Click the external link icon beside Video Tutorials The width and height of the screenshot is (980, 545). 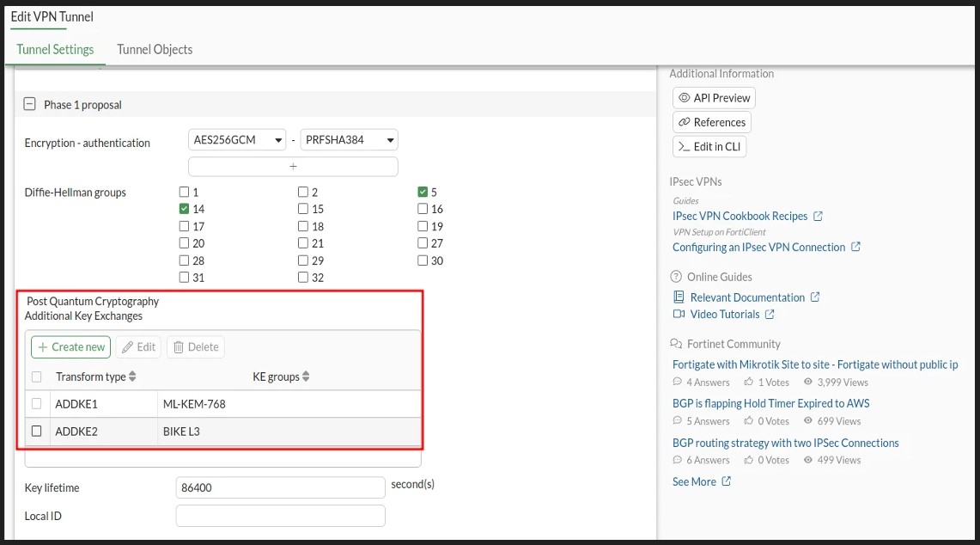click(770, 315)
